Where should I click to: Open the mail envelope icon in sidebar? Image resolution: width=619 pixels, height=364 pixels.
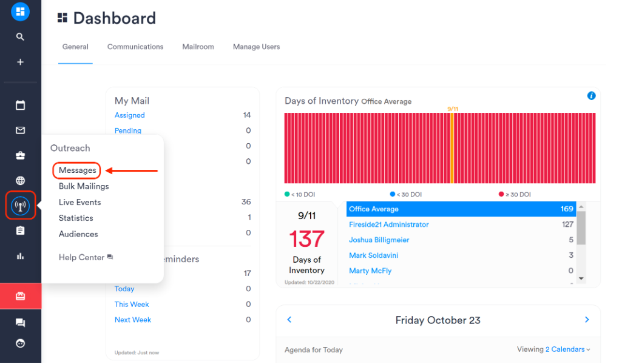pyautogui.click(x=20, y=130)
